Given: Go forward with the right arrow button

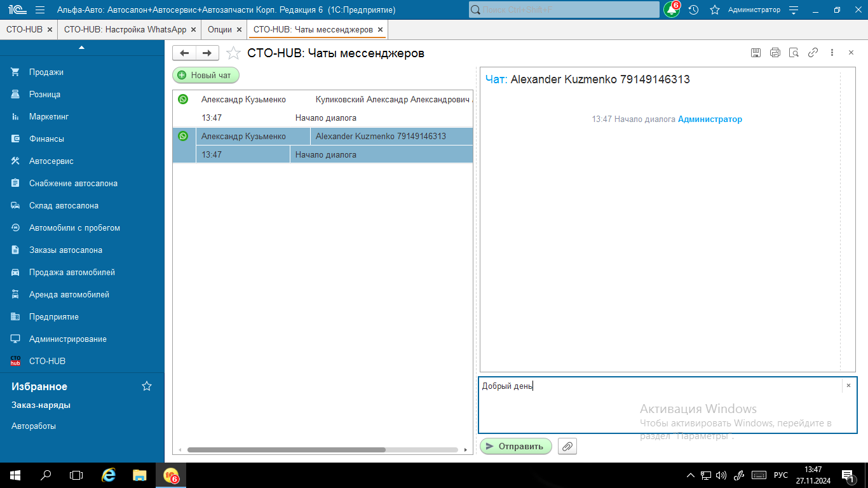Looking at the screenshot, I should [207, 53].
